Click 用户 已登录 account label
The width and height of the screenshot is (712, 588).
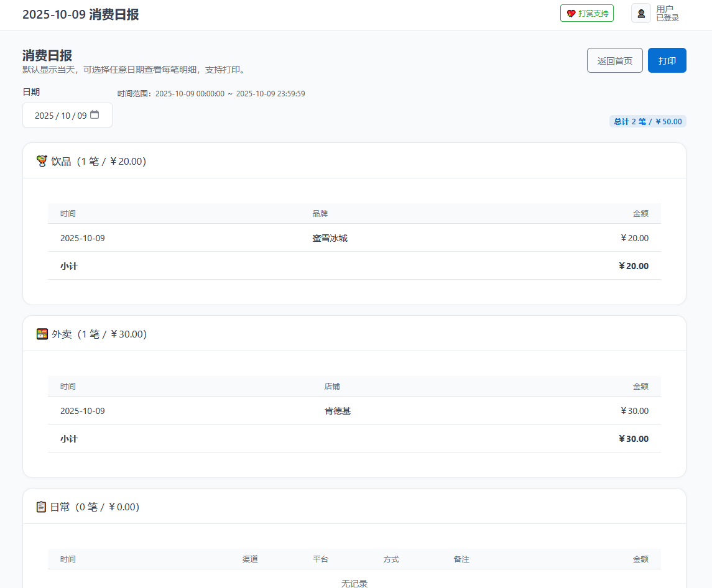[x=667, y=14]
